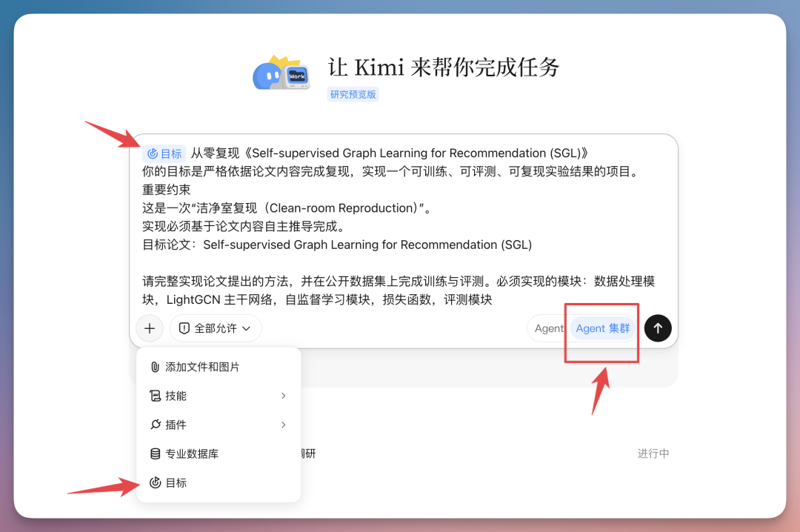Send the prompt with the arrow button

[658, 328]
